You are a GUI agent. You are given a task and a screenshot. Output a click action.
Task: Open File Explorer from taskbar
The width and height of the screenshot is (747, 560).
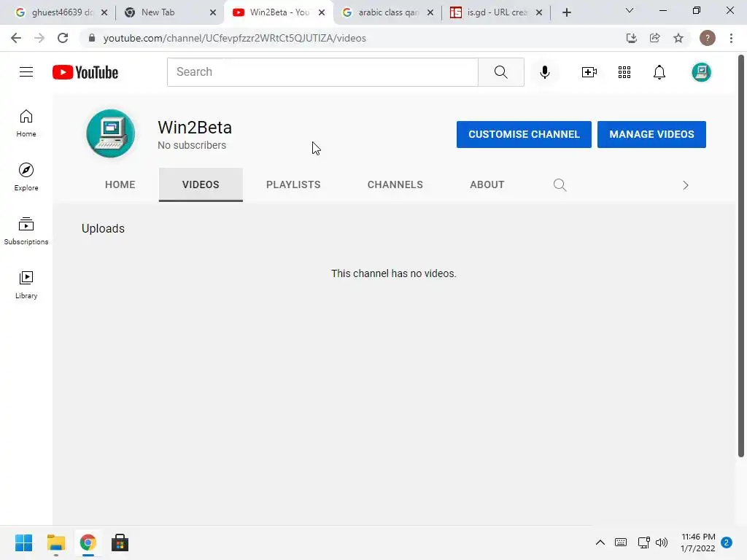(55, 542)
